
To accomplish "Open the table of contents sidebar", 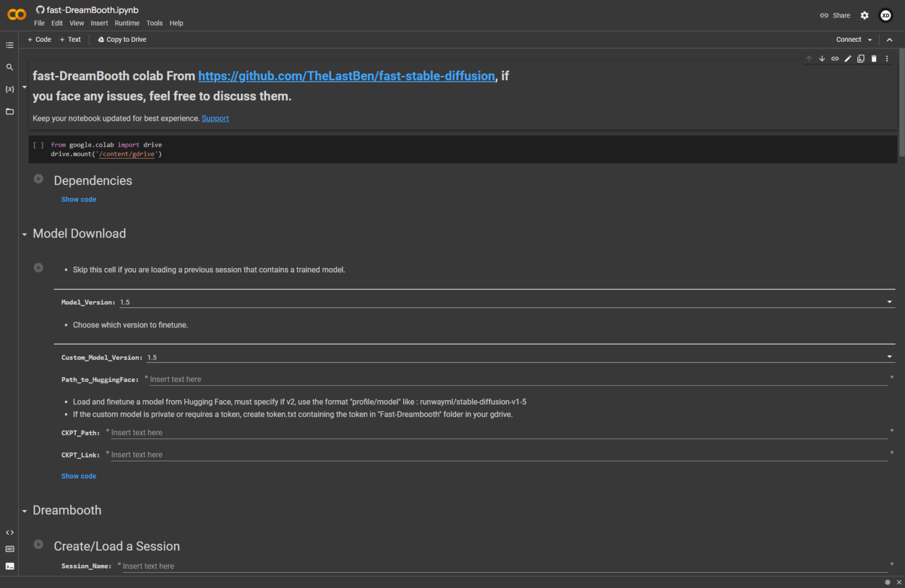I will pos(9,45).
